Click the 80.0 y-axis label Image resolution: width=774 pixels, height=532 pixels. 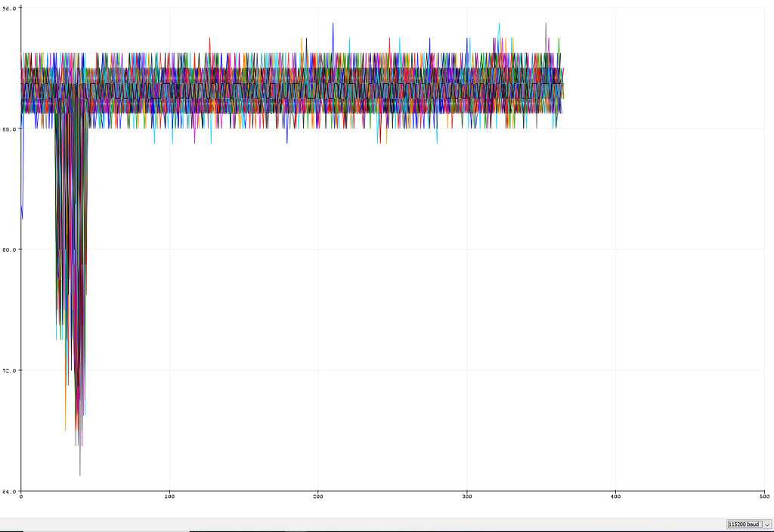point(11,249)
